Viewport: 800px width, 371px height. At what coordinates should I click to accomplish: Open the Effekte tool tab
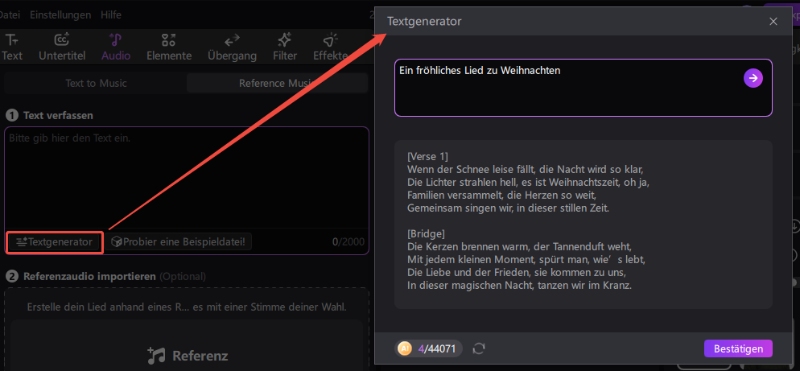(331, 47)
